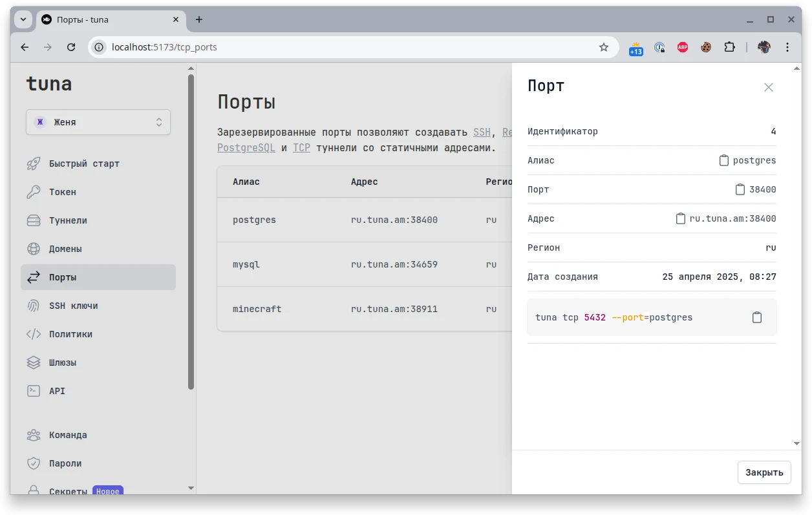
Task: Click the cookie extension icon
Action: pos(706,47)
